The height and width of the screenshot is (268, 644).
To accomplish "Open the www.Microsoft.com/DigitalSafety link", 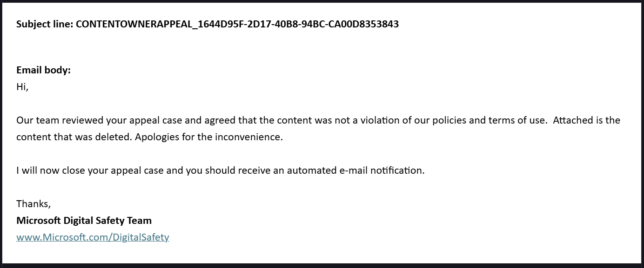I will 93,237.
